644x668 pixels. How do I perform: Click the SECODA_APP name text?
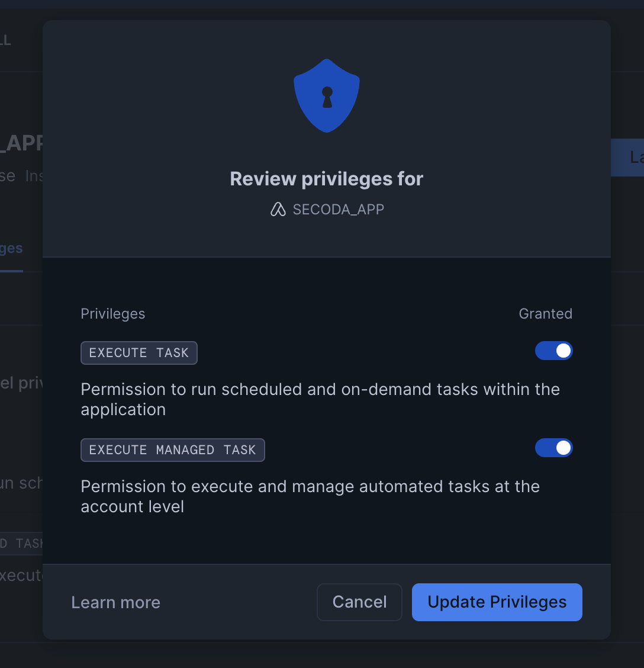[x=338, y=209]
